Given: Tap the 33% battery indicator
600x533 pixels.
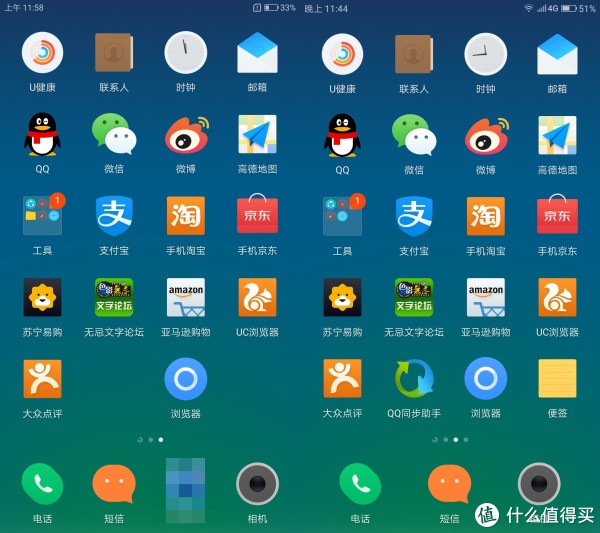Looking at the screenshot, I should click(x=280, y=7).
